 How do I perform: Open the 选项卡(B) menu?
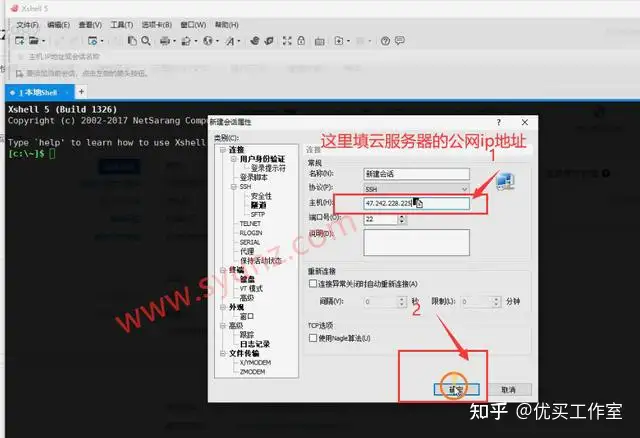(157, 25)
